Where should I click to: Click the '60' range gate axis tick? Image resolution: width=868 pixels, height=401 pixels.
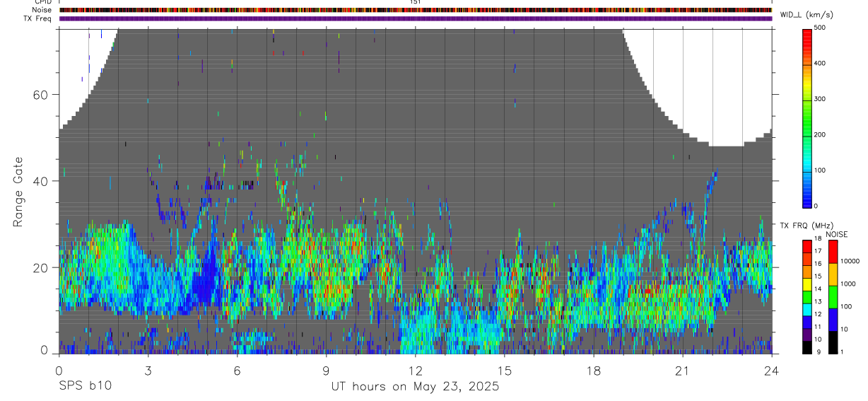(x=41, y=95)
